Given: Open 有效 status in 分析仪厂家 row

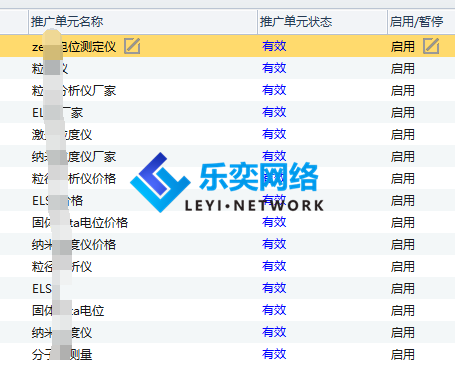Looking at the screenshot, I should coord(274,90).
